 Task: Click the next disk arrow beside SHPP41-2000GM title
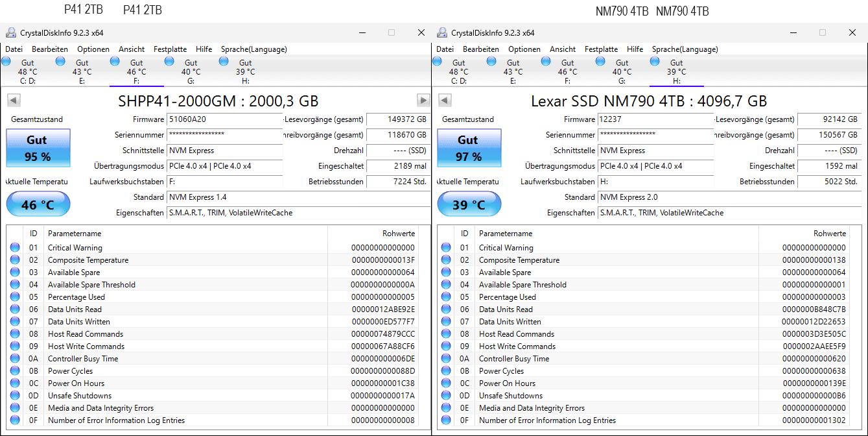423,101
